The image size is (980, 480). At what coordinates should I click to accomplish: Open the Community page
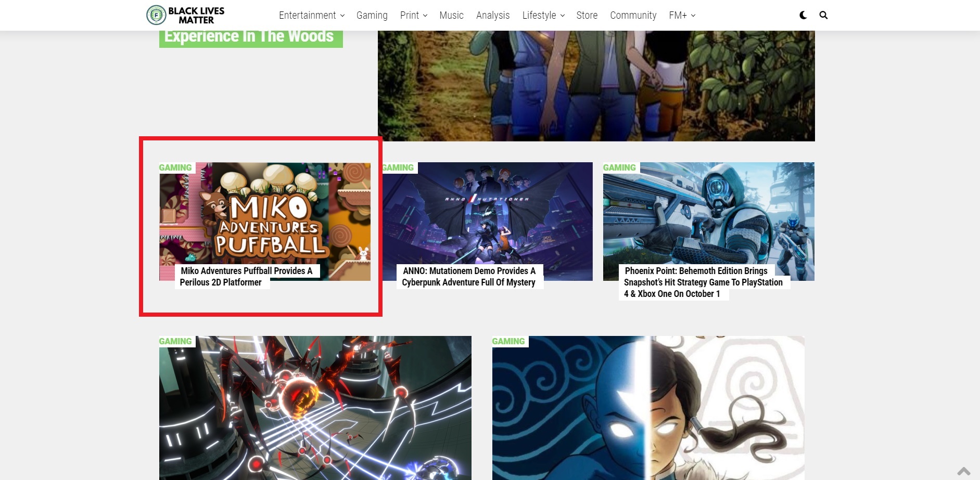(x=633, y=15)
